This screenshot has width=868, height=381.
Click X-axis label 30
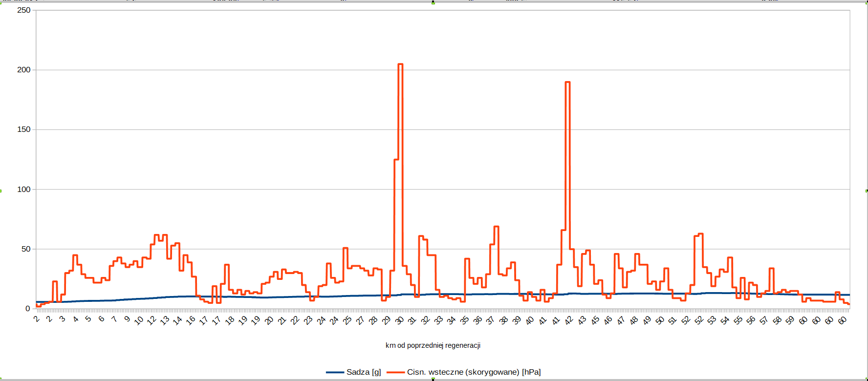tap(399, 320)
